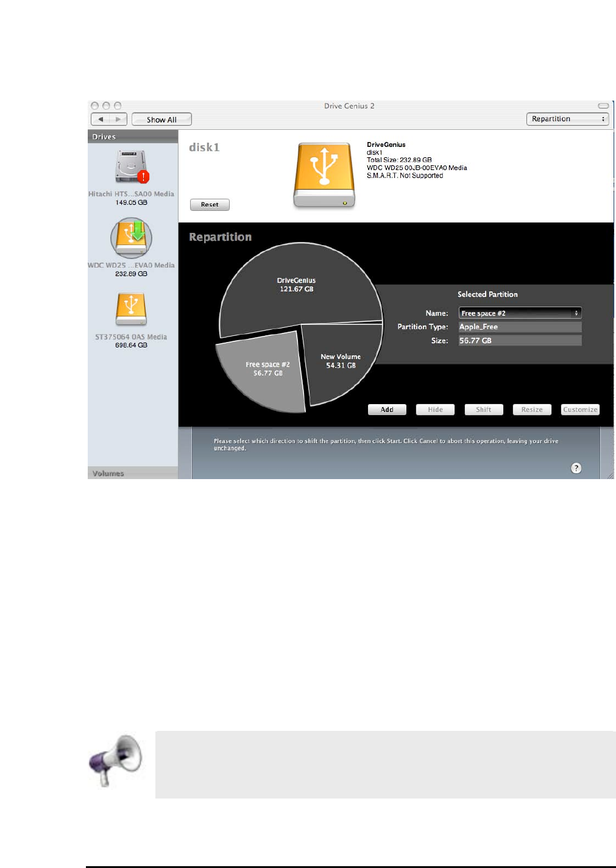Click the Shift button
The height and width of the screenshot is (868, 616).
point(484,410)
